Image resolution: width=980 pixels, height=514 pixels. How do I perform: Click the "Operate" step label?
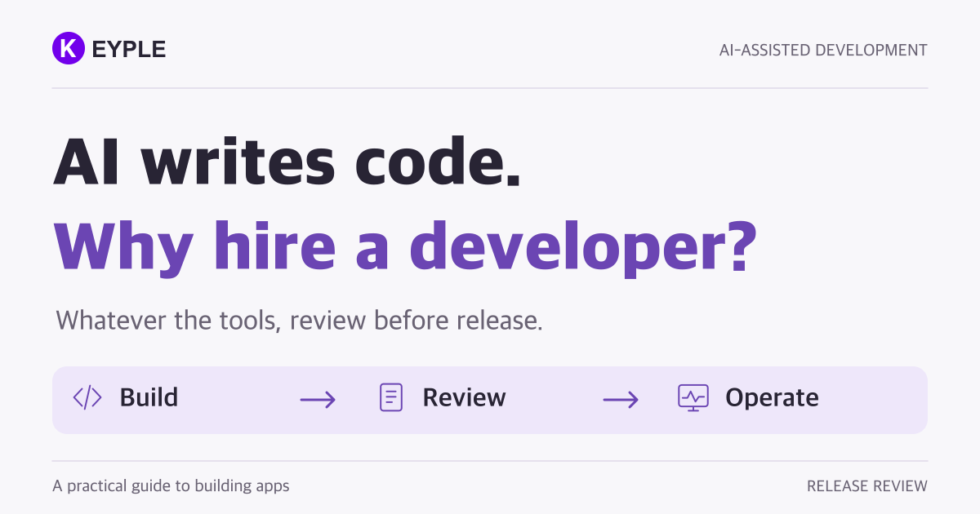point(772,398)
